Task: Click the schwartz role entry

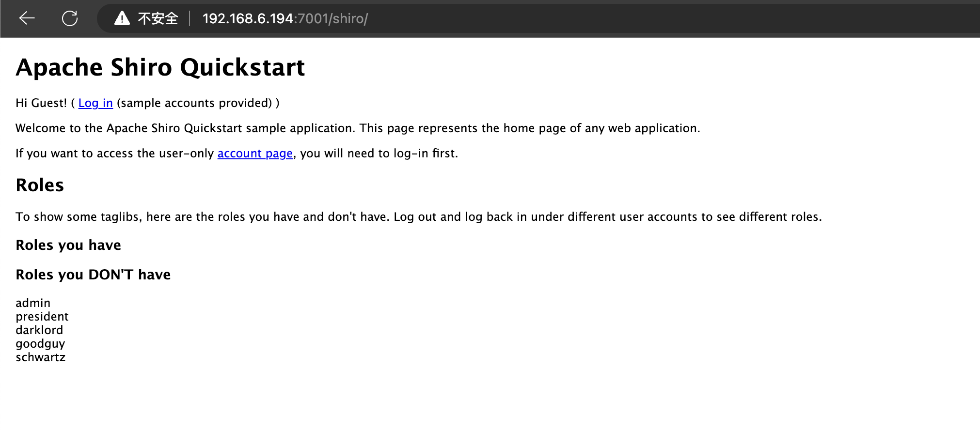Action: (x=40, y=357)
